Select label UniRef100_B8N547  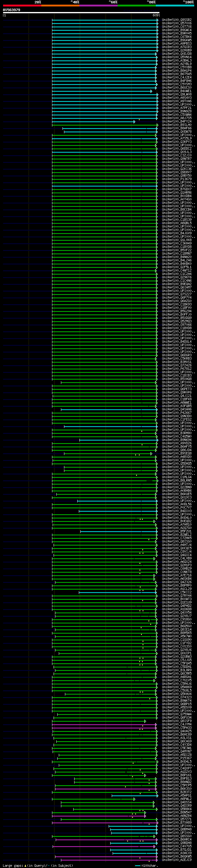177,812
